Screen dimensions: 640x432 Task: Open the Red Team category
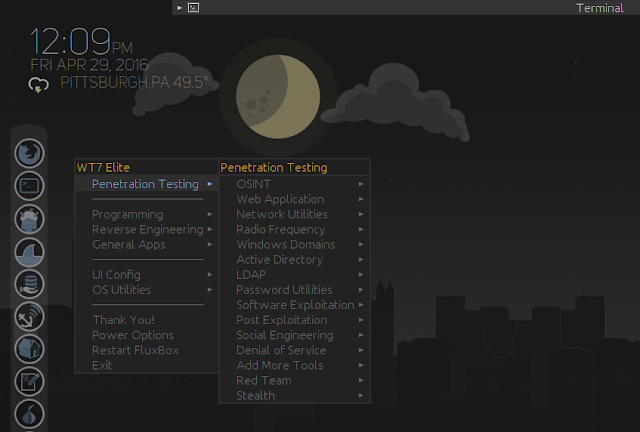295,380
